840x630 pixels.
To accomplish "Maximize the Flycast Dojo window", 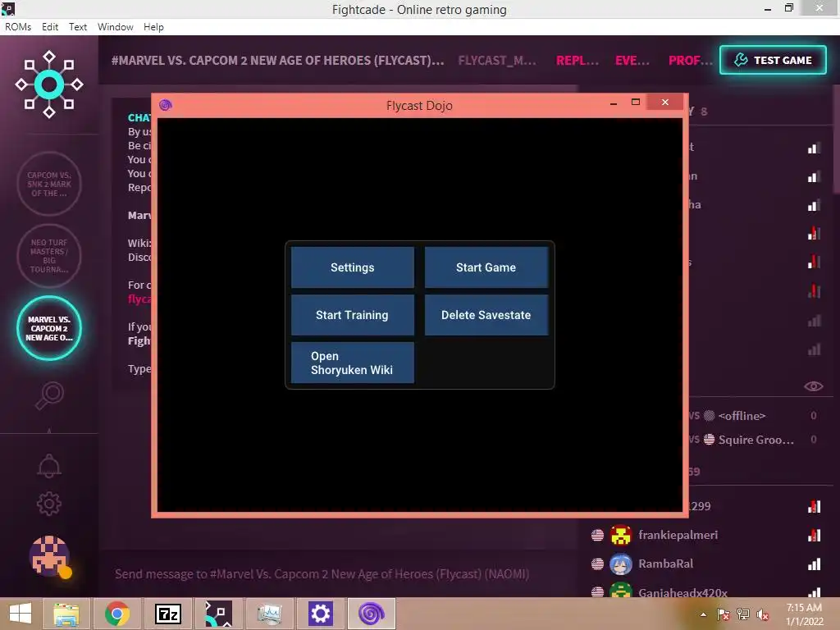I will pos(636,102).
